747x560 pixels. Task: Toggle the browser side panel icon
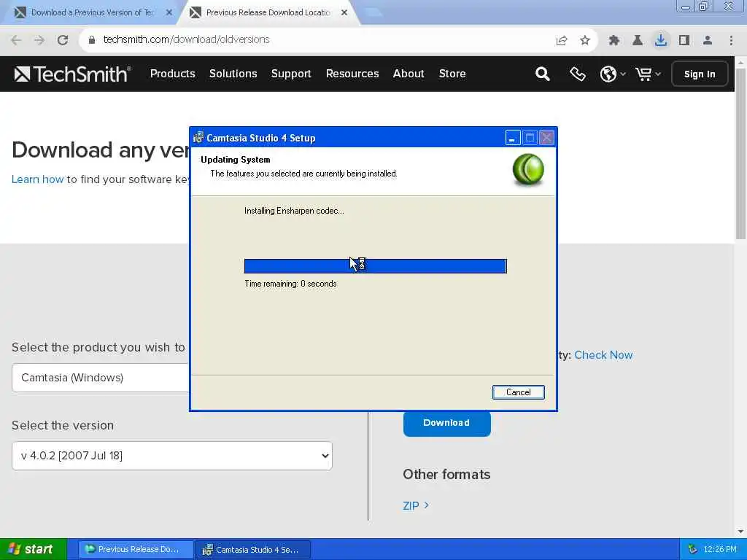click(x=684, y=41)
